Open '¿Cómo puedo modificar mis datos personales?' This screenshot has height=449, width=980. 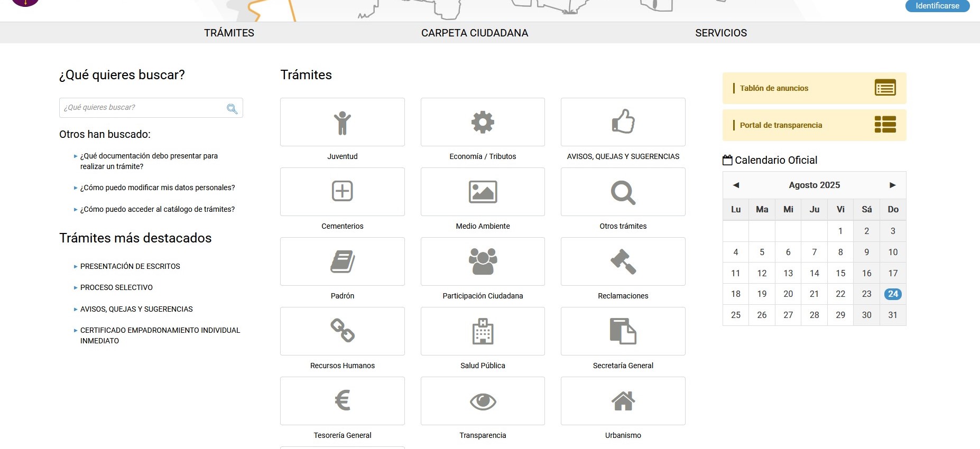(x=158, y=188)
